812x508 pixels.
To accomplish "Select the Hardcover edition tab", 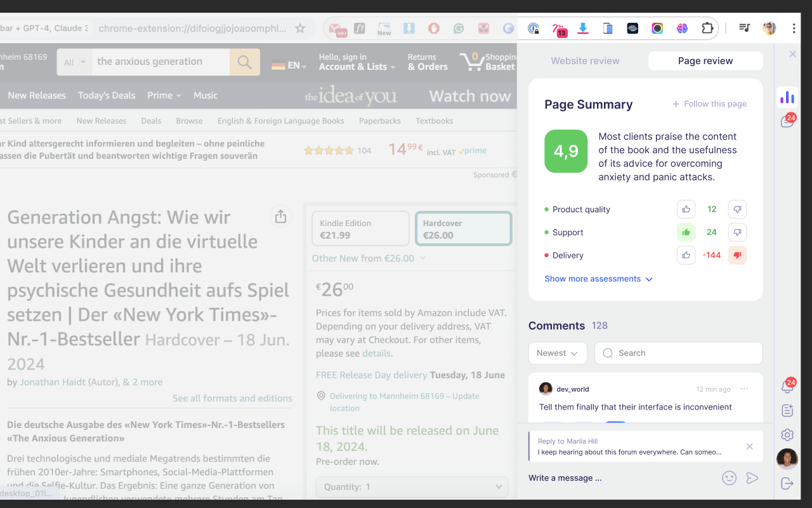I will 463,229.
